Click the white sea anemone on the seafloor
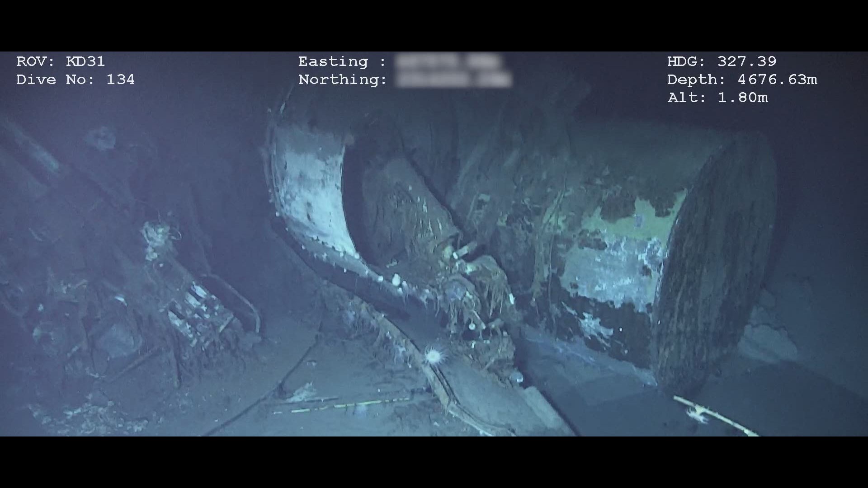Viewport: 868px width, 488px height. point(433,357)
